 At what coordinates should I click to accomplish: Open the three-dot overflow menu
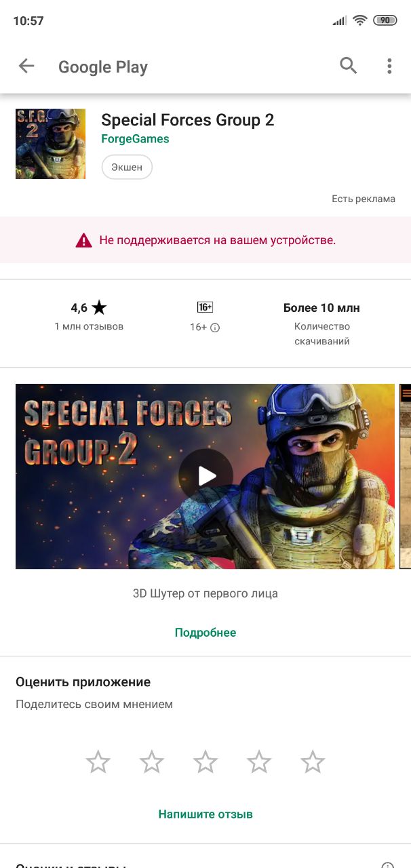[389, 66]
